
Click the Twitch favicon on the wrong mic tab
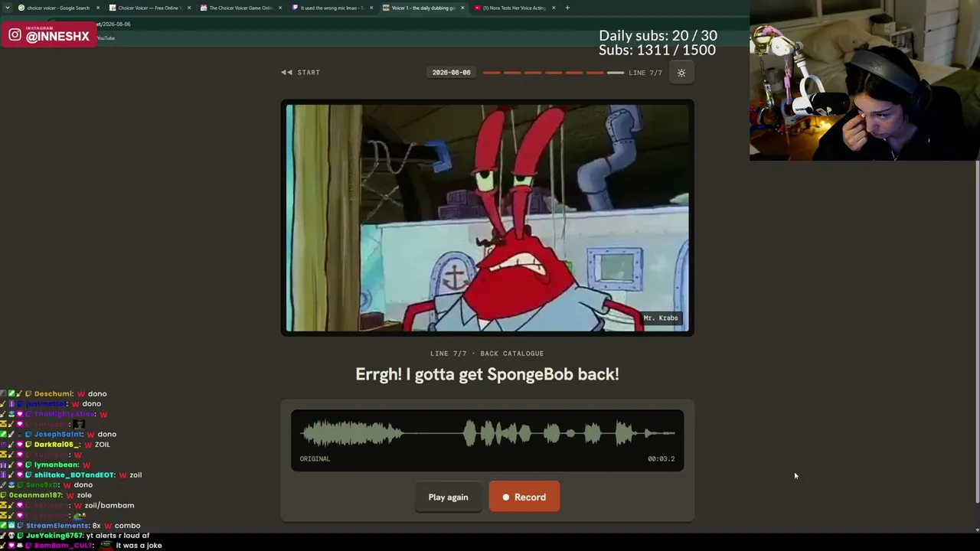(296, 8)
